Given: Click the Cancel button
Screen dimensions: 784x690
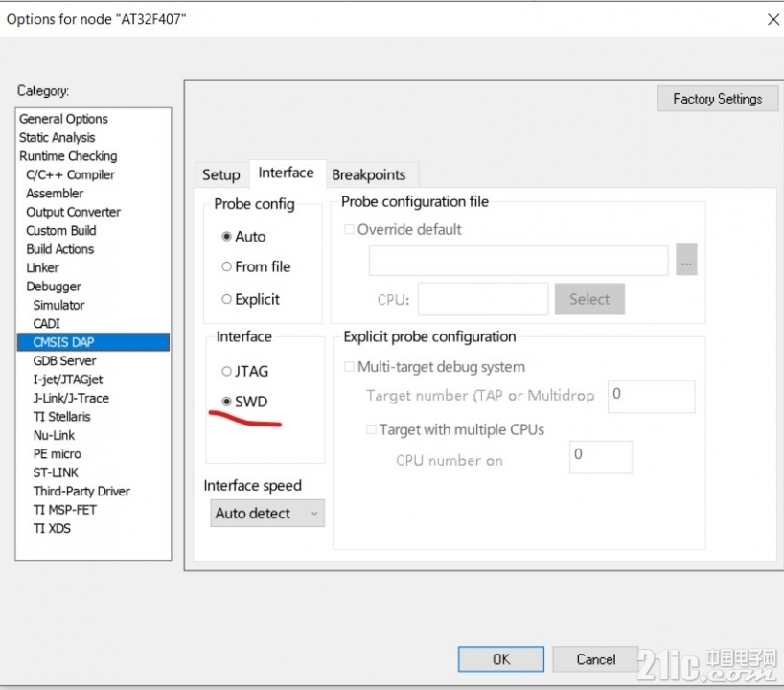Looking at the screenshot, I should point(596,659).
